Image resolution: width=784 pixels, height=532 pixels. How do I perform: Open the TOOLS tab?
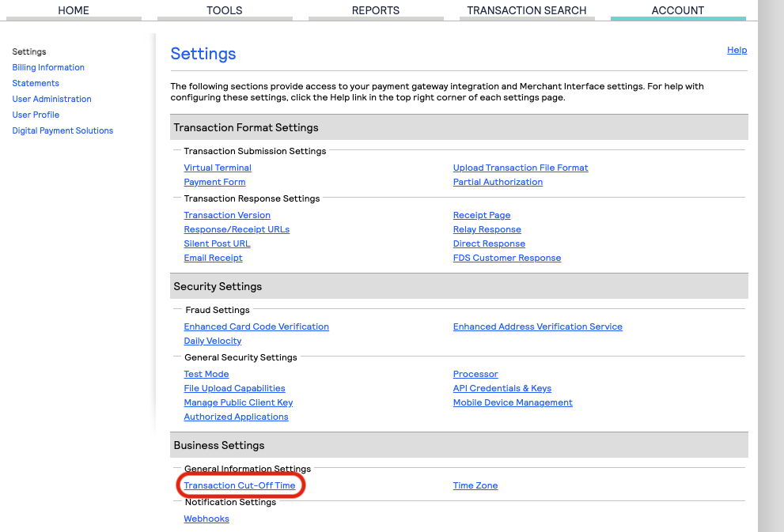point(224,10)
